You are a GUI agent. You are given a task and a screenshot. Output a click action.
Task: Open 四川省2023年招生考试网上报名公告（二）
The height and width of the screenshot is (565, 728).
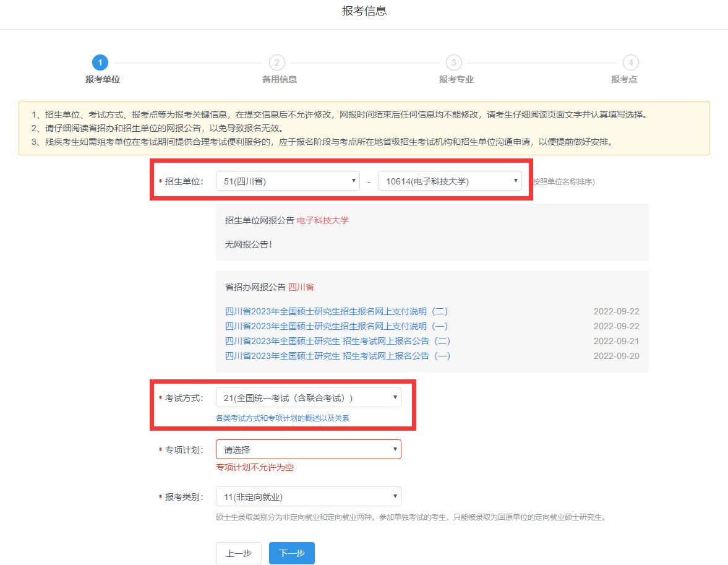tap(338, 341)
